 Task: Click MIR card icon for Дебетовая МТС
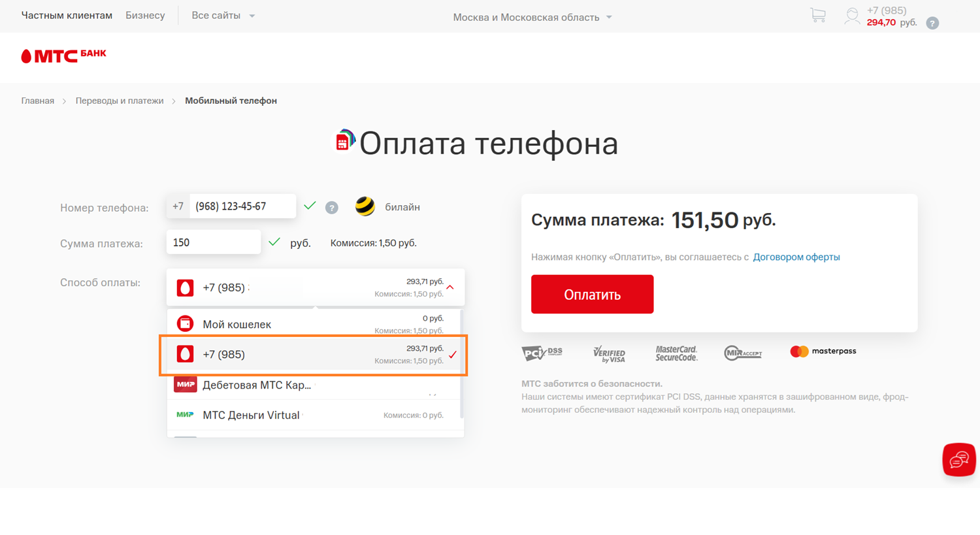[x=186, y=384]
